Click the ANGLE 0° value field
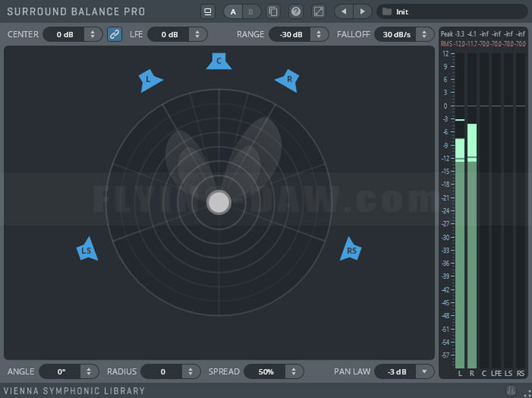The image size is (532, 398). point(61,372)
